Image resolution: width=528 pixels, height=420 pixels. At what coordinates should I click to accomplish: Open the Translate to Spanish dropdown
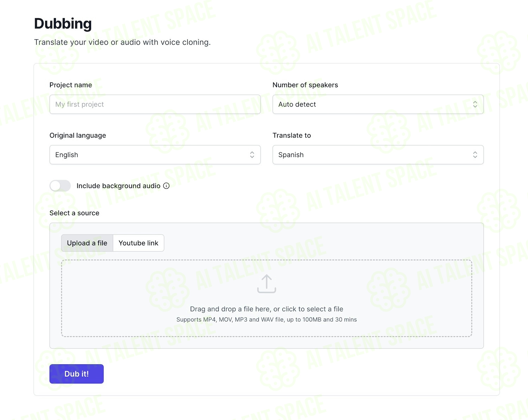(x=378, y=155)
